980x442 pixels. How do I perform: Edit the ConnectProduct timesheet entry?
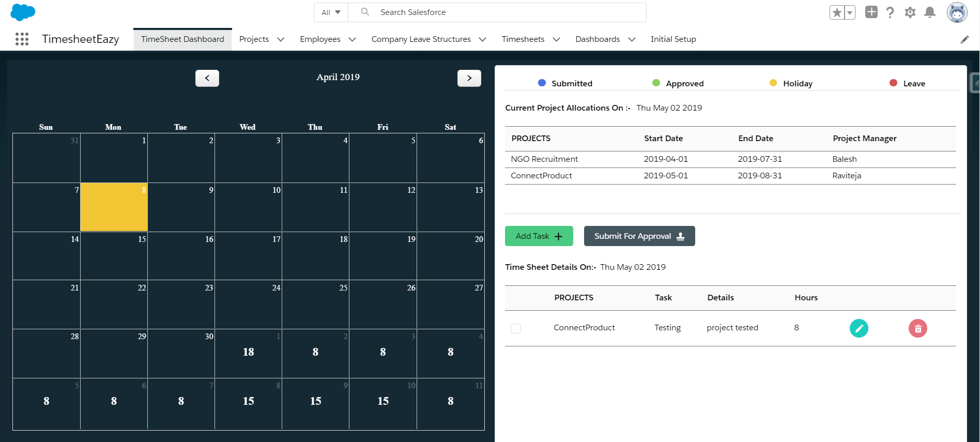pos(859,328)
